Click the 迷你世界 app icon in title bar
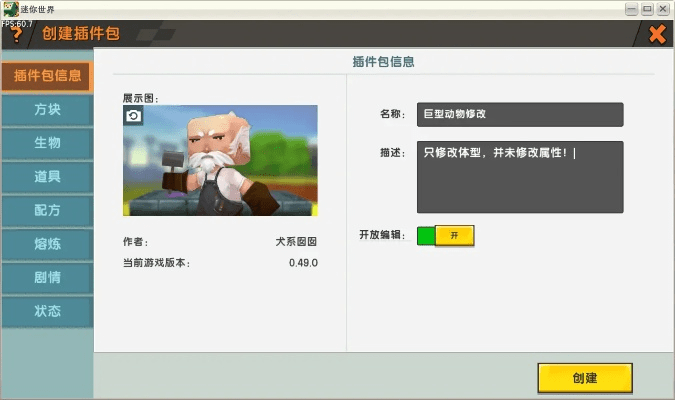675x400 pixels. [9, 8]
